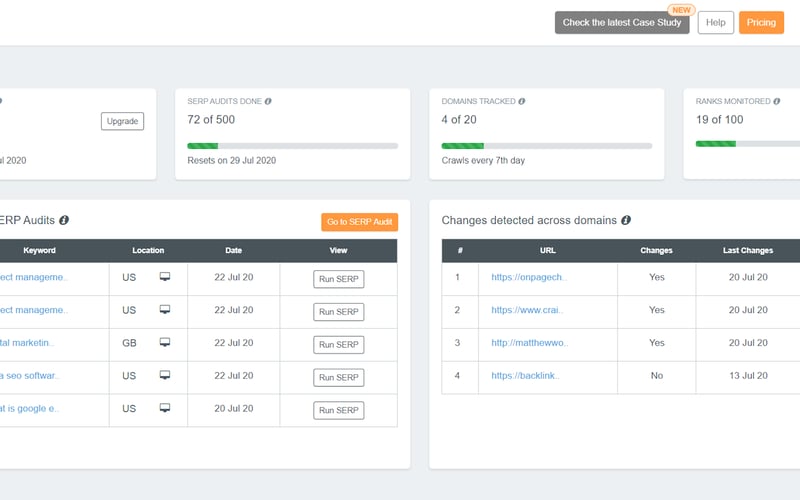The width and height of the screenshot is (800, 500).
Task: Run SERP for GB 'tal marketin' row
Action: (339, 345)
